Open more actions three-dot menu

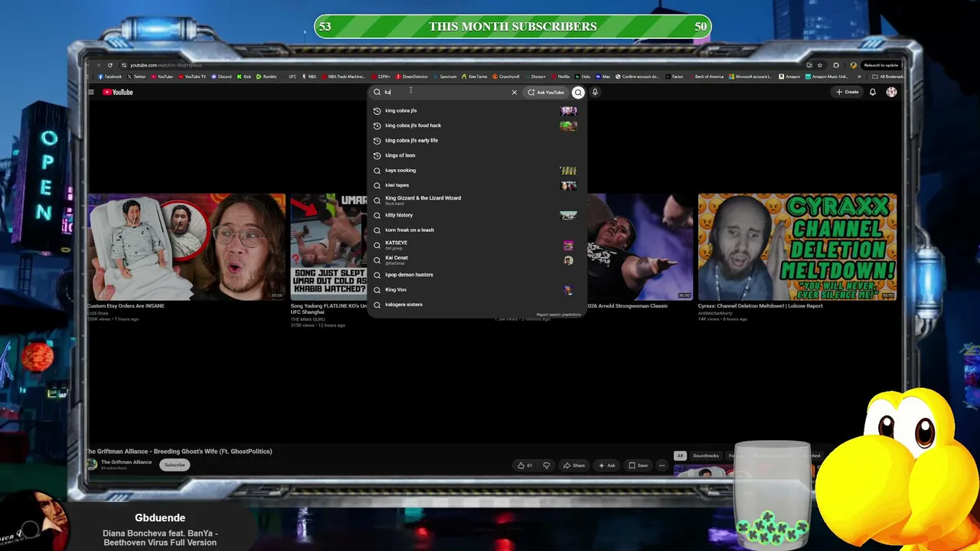point(661,465)
